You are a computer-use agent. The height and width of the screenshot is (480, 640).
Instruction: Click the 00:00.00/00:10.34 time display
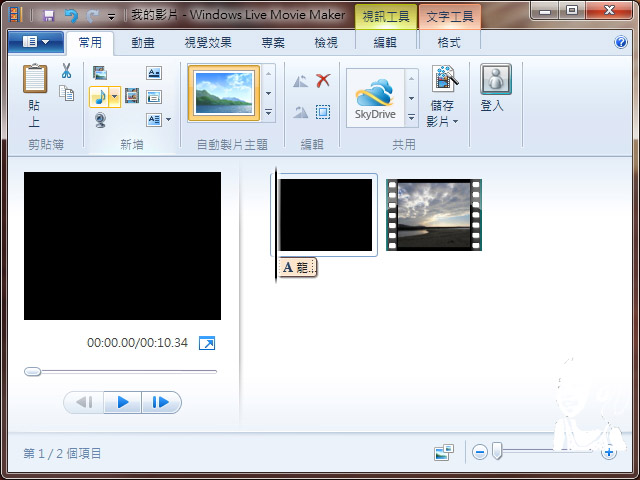(138, 342)
